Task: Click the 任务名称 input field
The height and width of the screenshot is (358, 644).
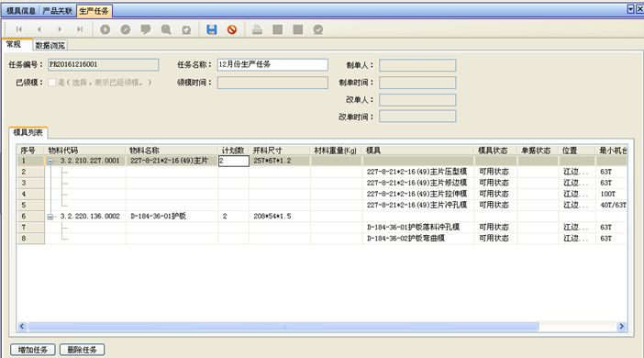Action: tap(272, 64)
